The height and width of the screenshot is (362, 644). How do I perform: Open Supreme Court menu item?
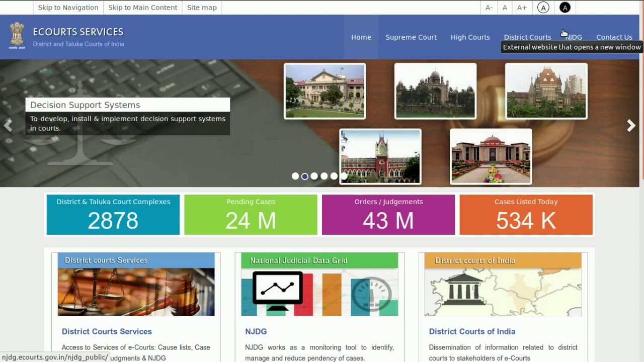(411, 37)
